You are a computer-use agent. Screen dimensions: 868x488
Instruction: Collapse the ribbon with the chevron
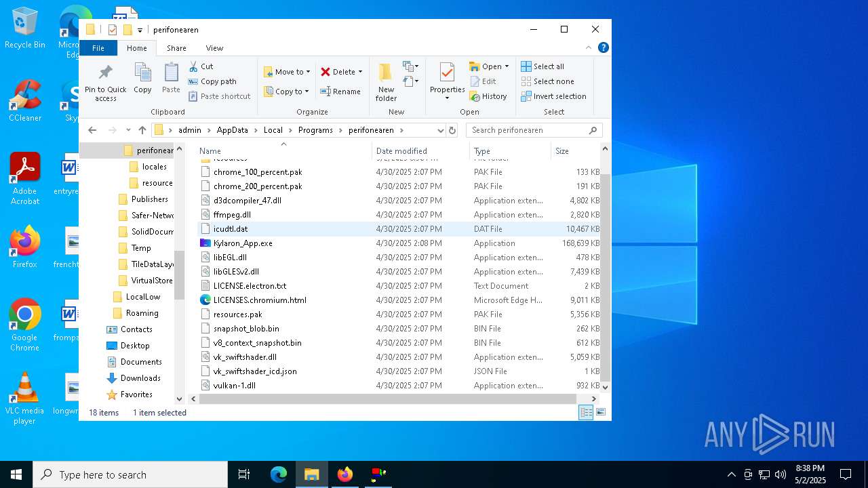click(x=588, y=47)
